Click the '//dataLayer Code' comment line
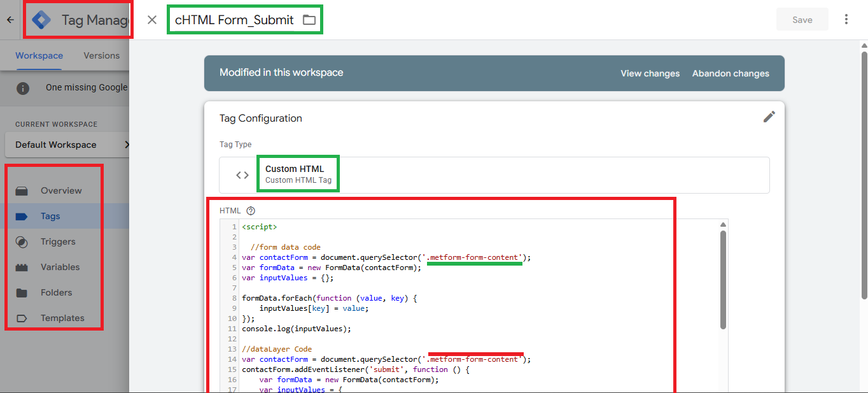Screen dimensions: 868x393 coord(277,349)
